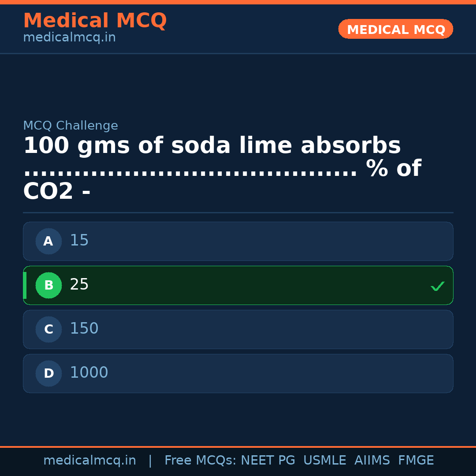The image size is (476, 476).
Task: Click the MCQ Challenge label
Action: [71, 126]
